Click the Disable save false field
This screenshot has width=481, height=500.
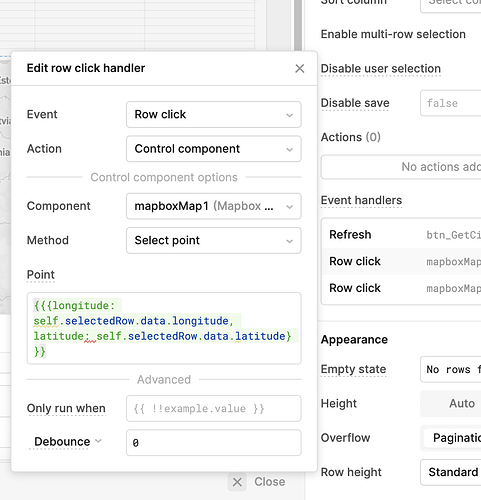[451, 103]
